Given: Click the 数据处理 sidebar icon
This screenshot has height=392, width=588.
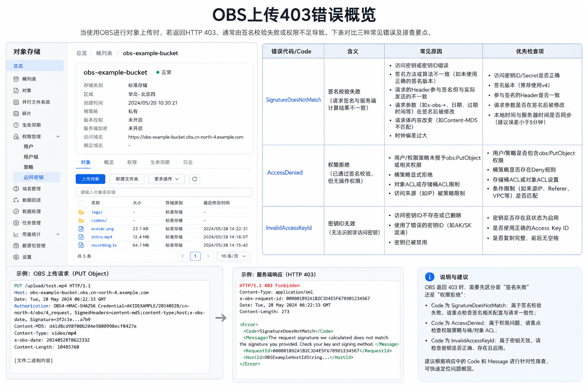Looking at the screenshot, I should coord(16,211).
